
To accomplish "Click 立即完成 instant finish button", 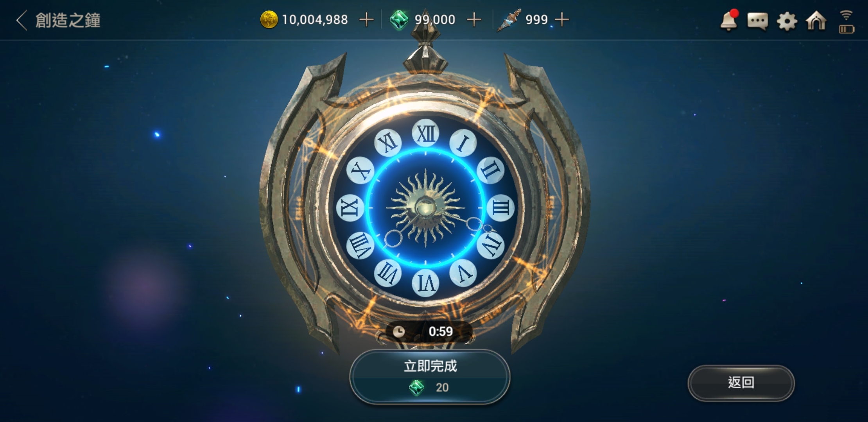I will click(x=430, y=377).
